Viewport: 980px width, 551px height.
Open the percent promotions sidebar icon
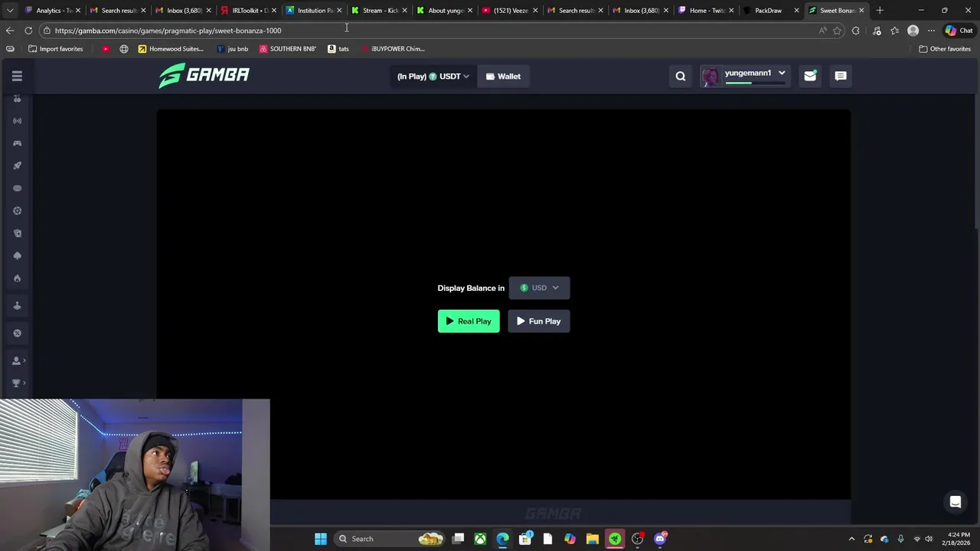[x=17, y=333]
